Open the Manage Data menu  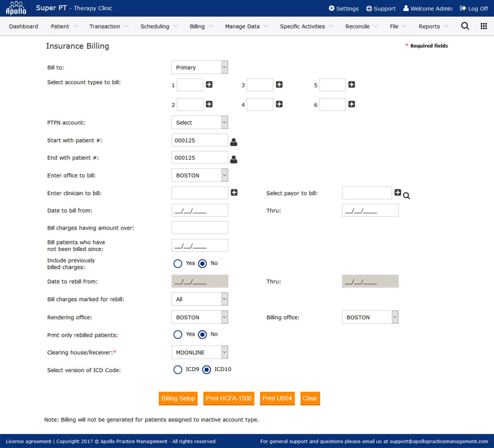click(x=246, y=26)
